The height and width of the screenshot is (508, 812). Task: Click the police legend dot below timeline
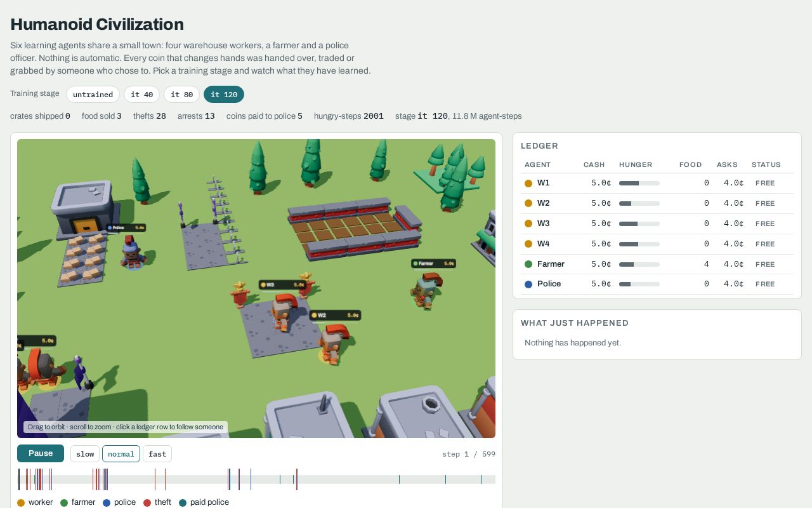(x=107, y=503)
